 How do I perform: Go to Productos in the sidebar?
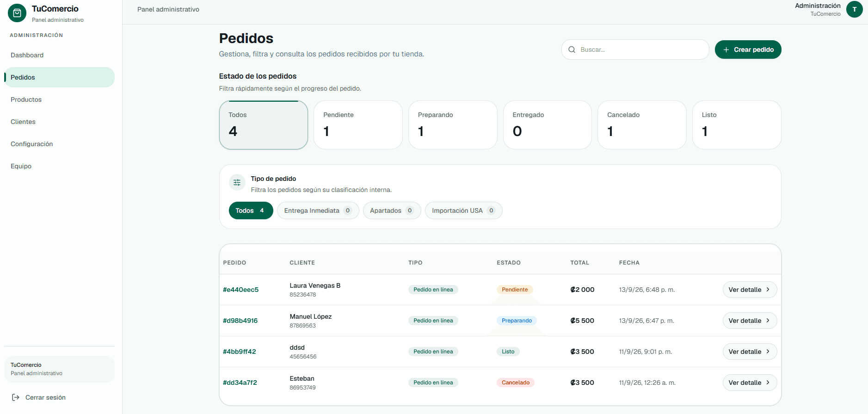[59, 99]
